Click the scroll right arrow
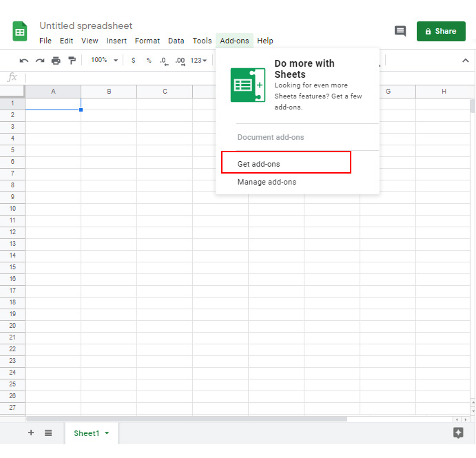 [x=466, y=419]
